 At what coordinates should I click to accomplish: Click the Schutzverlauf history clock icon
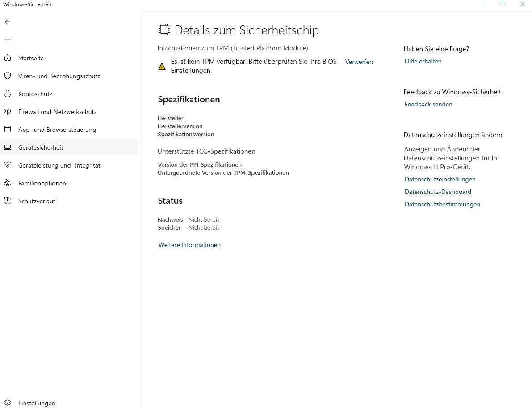8,201
